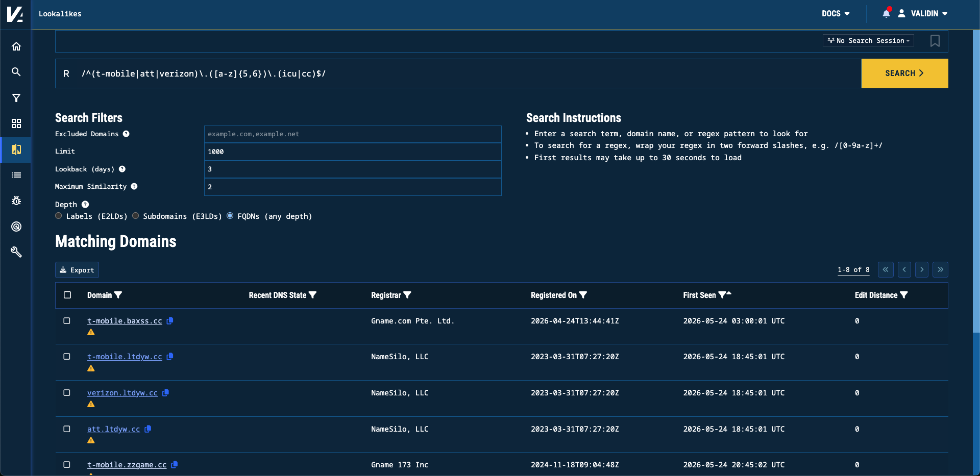The image size is (980, 476).
Task: Click the Maximum Similarity input field
Action: pyautogui.click(x=353, y=187)
